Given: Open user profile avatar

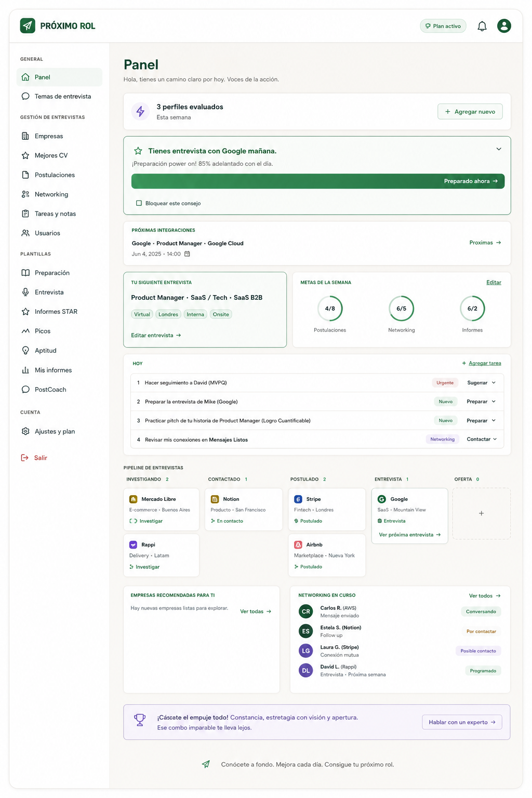Looking at the screenshot, I should 504,26.
